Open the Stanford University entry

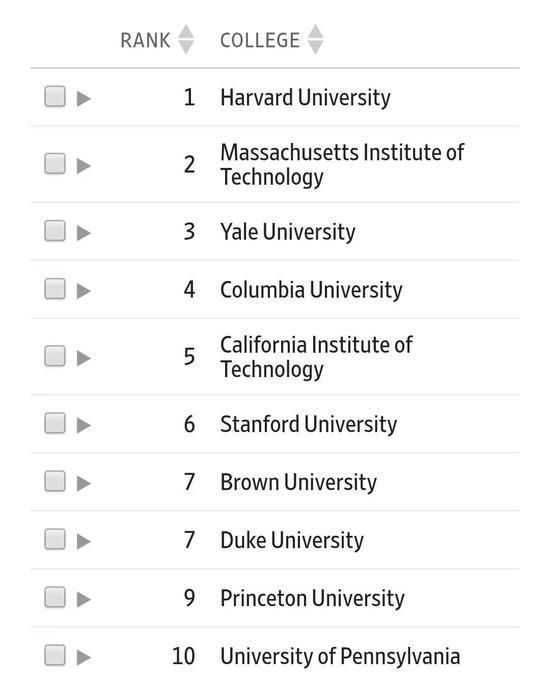pos(308,424)
